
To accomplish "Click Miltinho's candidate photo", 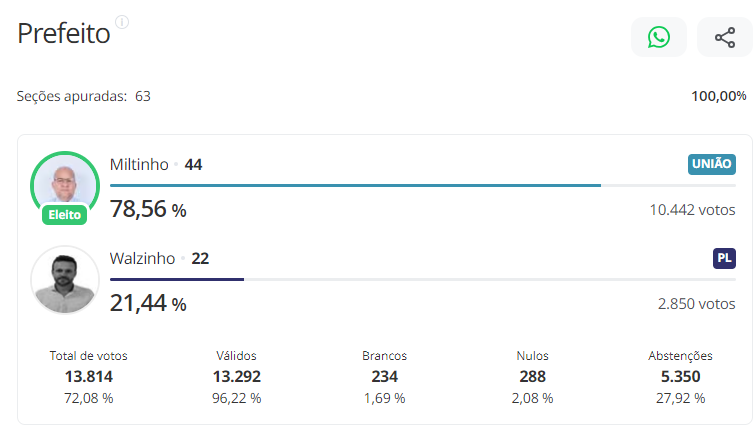I will coord(65,182).
